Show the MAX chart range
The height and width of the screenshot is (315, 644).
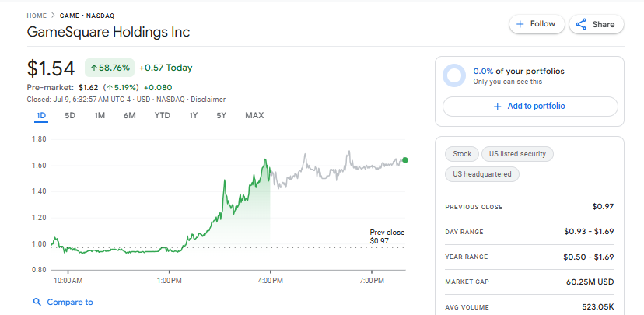(254, 116)
